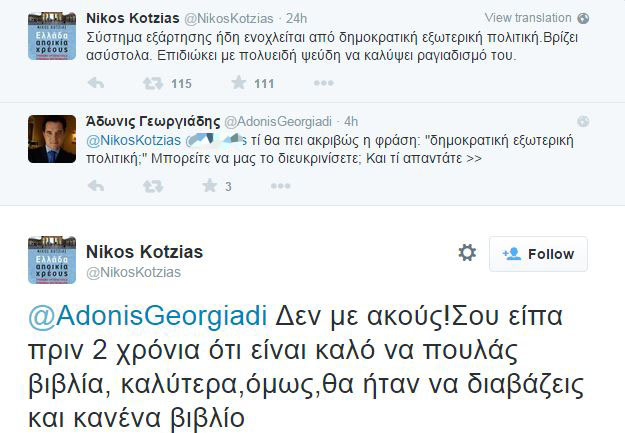Open the gear settings menu near Follow
The width and height of the screenshot is (625, 433).
click(x=467, y=253)
